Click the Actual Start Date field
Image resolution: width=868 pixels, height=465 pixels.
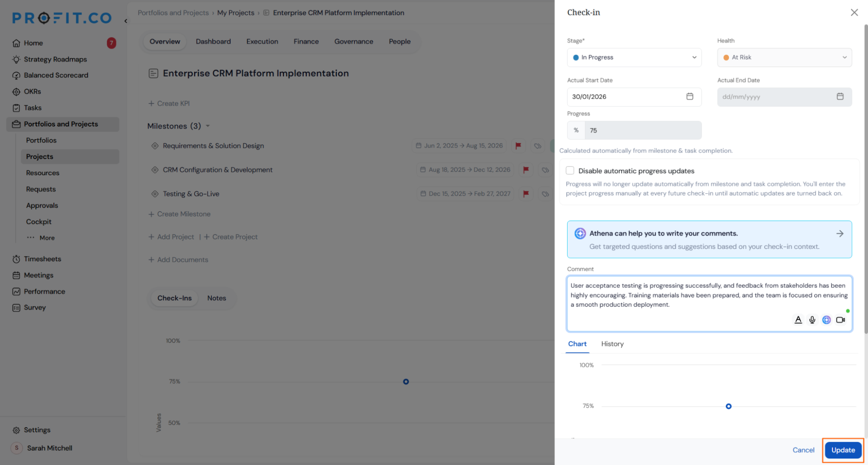(x=634, y=97)
